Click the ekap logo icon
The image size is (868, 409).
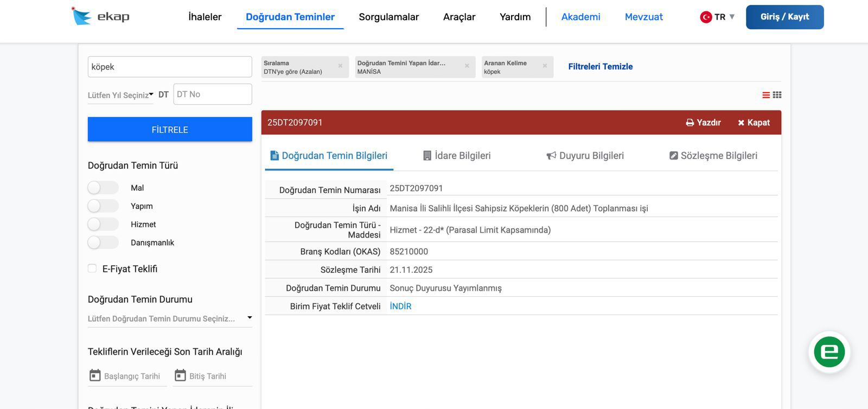81,16
